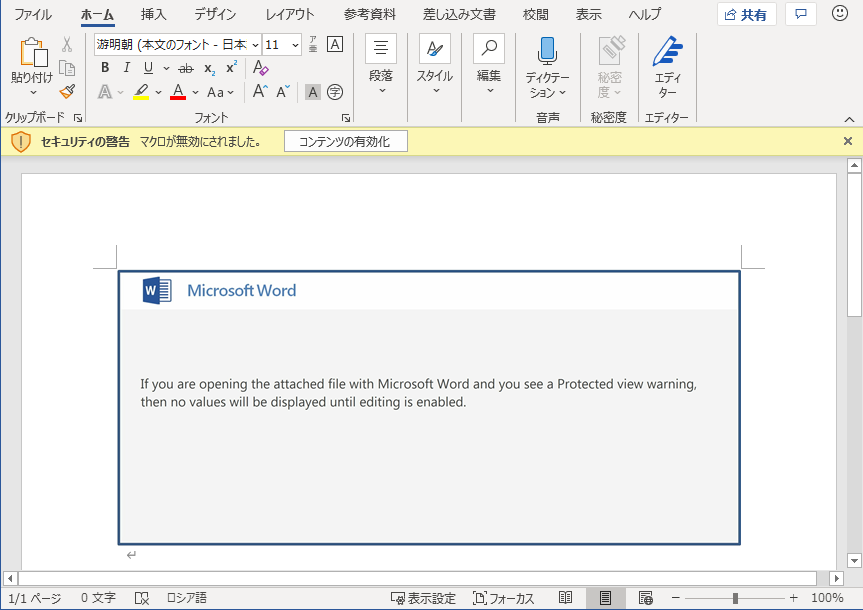Open the Editing (編集) menu

tap(489, 66)
